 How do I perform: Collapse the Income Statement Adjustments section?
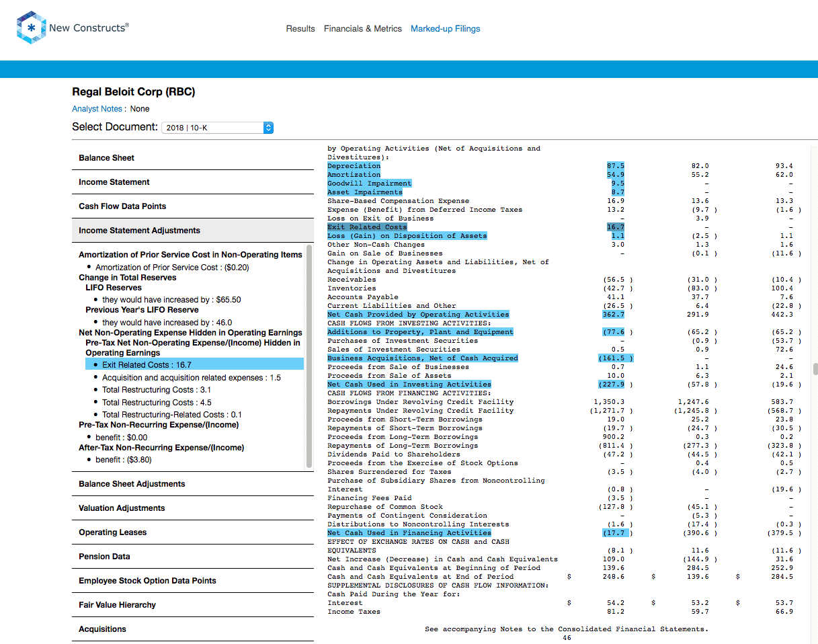(x=193, y=231)
